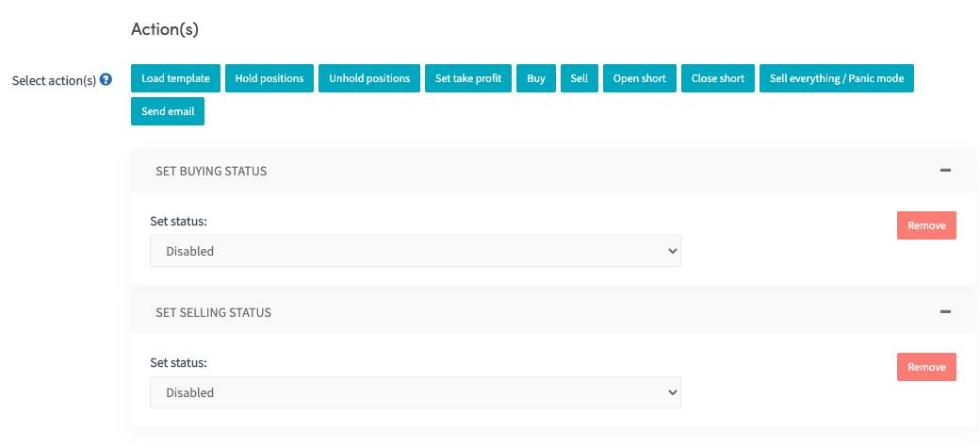Add the Sell action
The height and width of the screenshot is (448, 980).
pyautogui.click(x=580, y=78)
